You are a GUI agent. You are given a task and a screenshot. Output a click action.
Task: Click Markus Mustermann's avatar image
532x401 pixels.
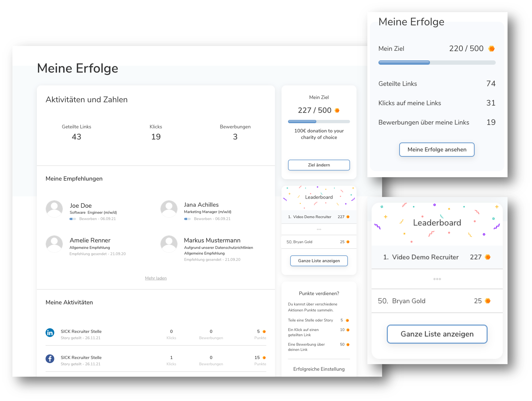click(x=169, y=244)
